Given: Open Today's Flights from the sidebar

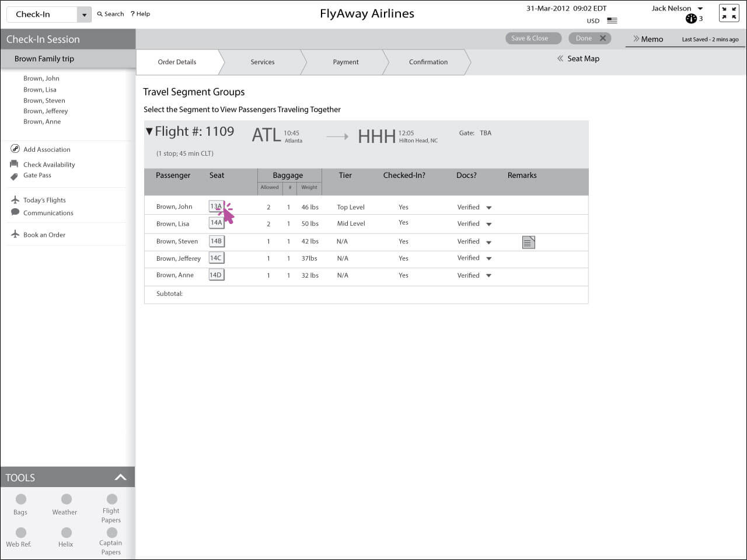Looking at the screenshot, I should 44,200.
